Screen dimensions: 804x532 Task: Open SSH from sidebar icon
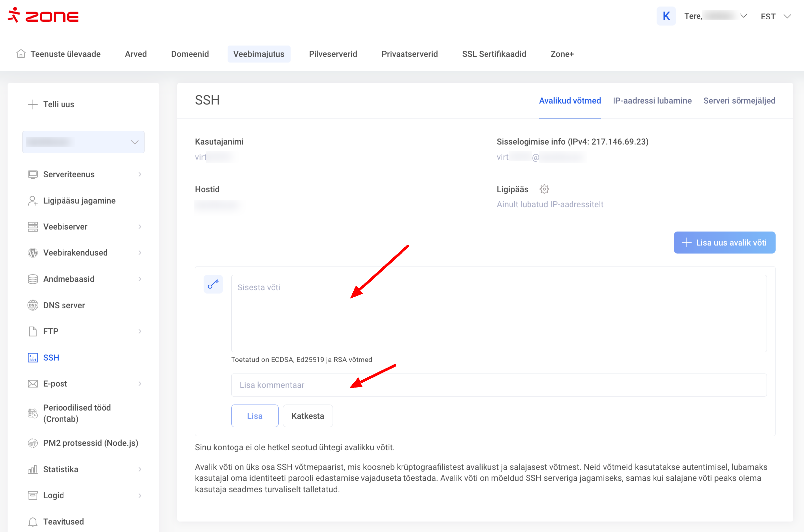coord(33,357)
